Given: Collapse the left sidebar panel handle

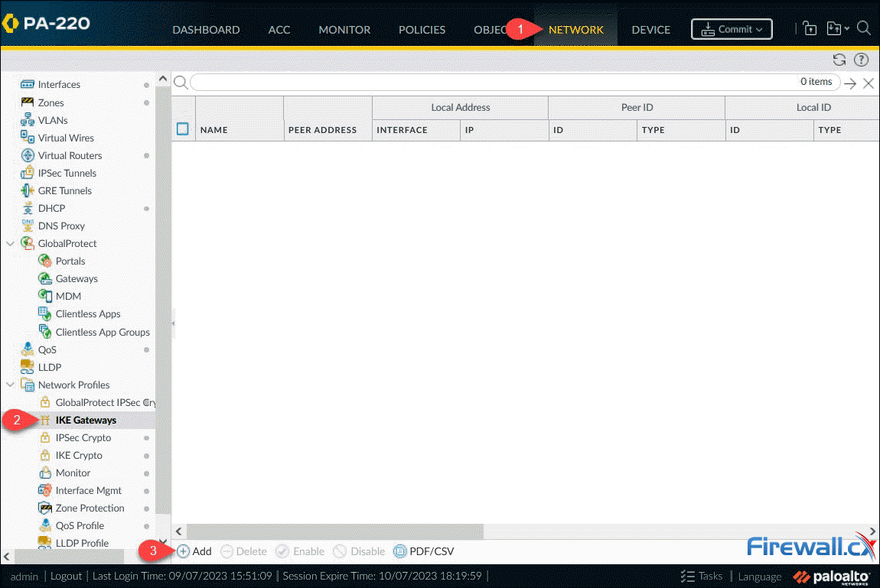Looking at the screenshot, I should (x=174, y=323).
